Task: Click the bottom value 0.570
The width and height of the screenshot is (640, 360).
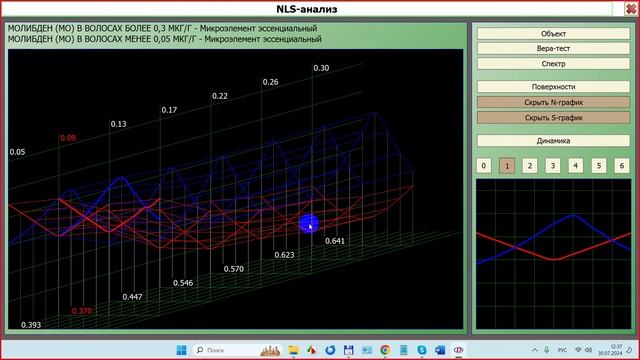Action: tap(234, 269)
